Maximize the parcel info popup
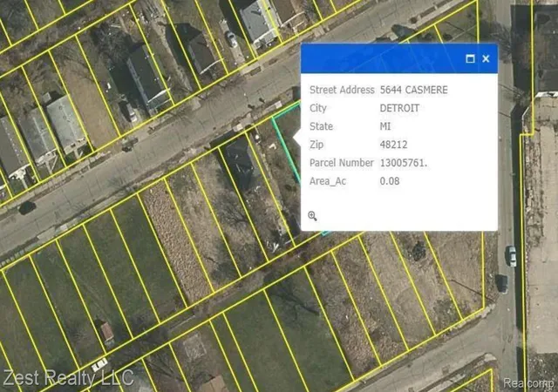The width and height of the screenshot is (558, 392). tap(470, 58)
